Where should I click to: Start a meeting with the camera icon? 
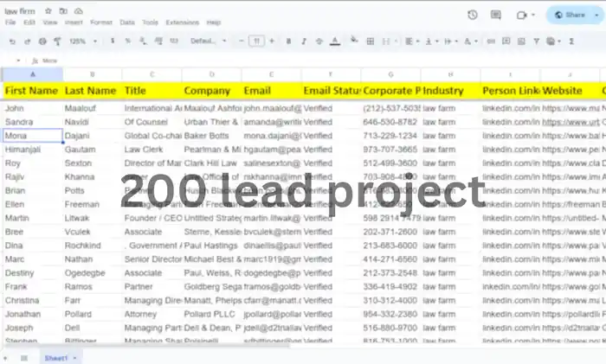522,15
